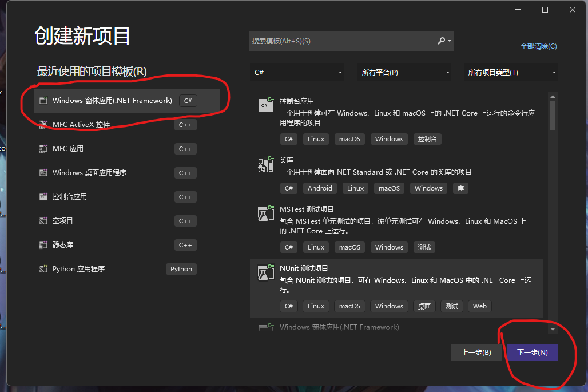Click the C++ 控制台应用 icon in the recent list

(43, 196)
